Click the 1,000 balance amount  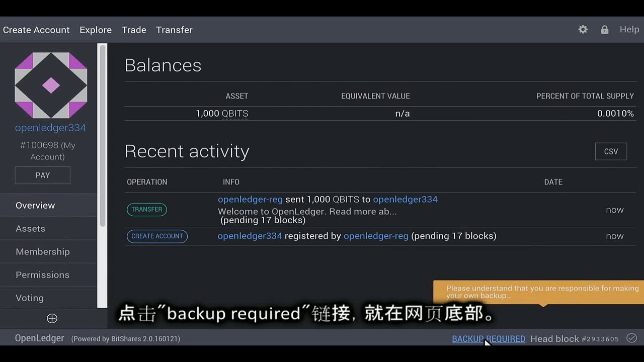[x=207, y=114]
